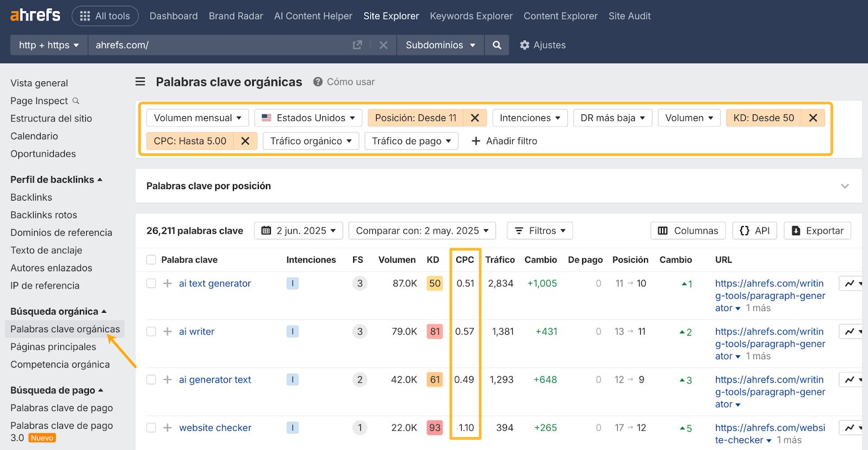
Task: Check the 'ai writer' row checkbox
Action: click(151, 332)
